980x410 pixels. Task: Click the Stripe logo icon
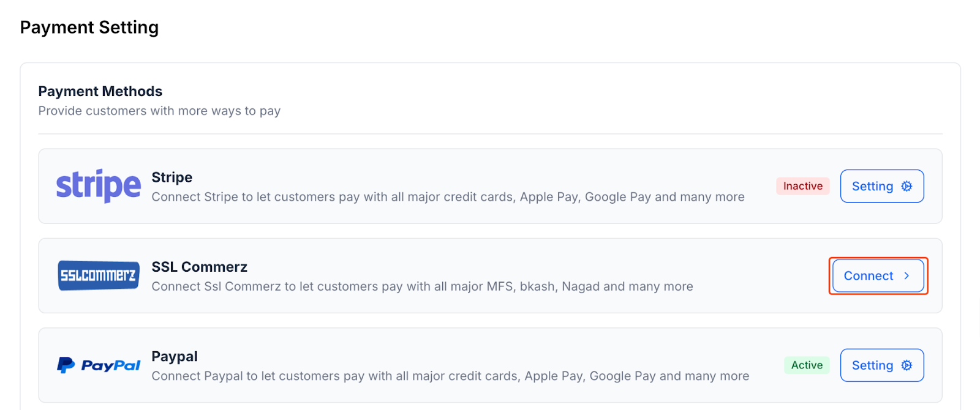coord(98,185)
